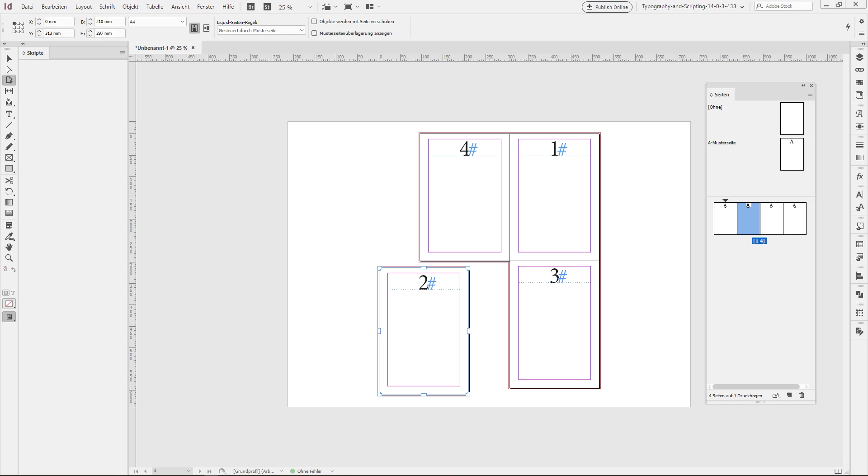Select the Free Transform tool
The image size is (868, 476).
[x=9, y=191]
